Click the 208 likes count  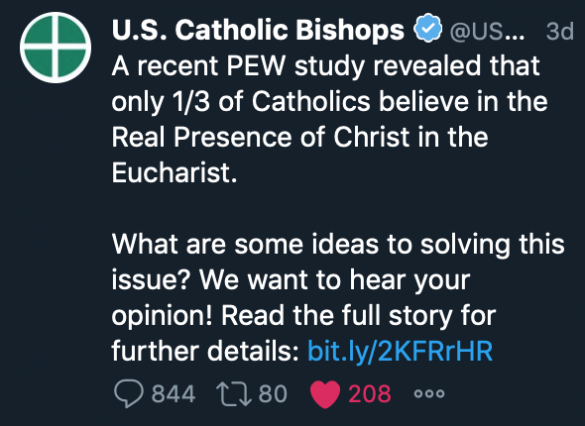pos(370,394)
